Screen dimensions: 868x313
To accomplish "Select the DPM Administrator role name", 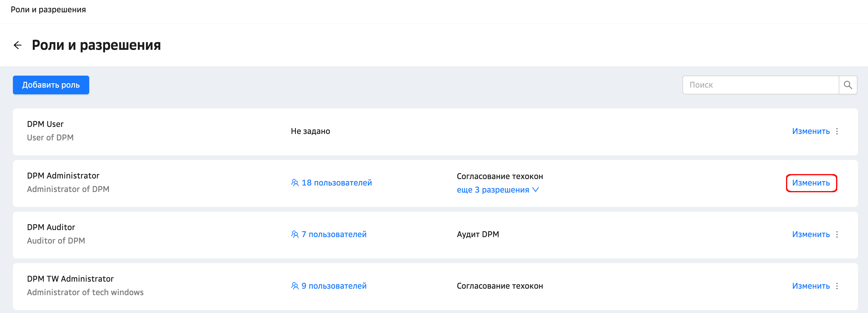I will coord(63,176).
